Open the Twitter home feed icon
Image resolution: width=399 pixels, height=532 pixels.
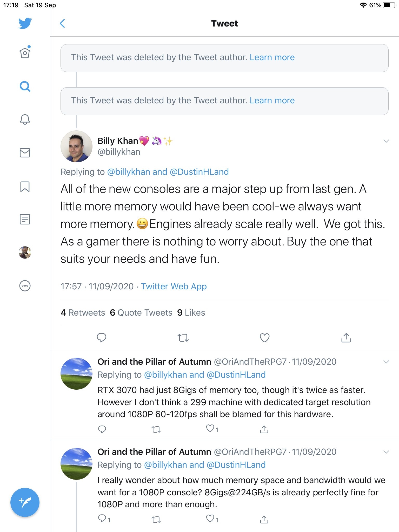point(25,53)
